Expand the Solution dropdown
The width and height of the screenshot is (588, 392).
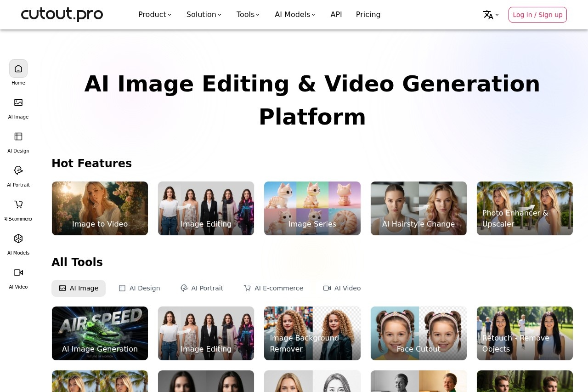click(x=204, y=15)
